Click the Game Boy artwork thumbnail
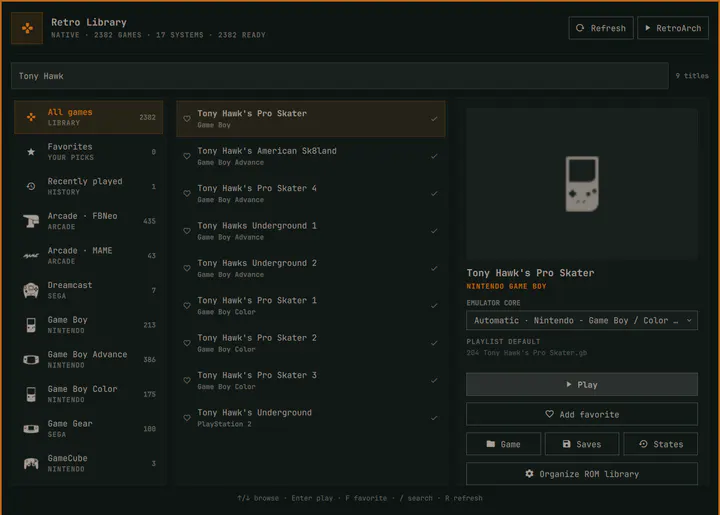 point(582,184)
